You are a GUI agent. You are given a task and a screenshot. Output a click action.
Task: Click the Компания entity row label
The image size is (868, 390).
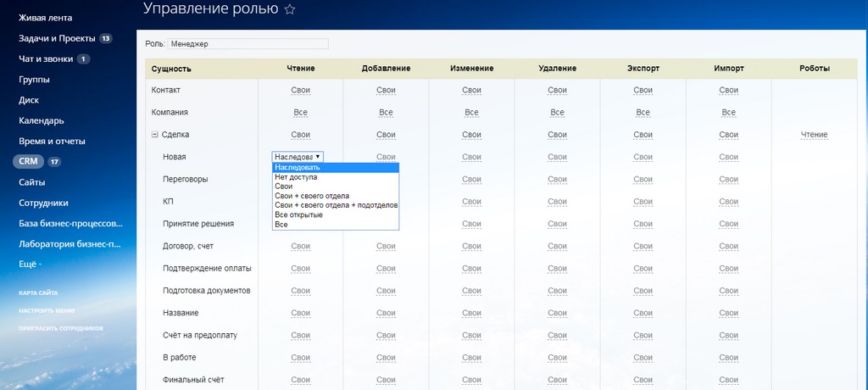[x=170, y=112]
